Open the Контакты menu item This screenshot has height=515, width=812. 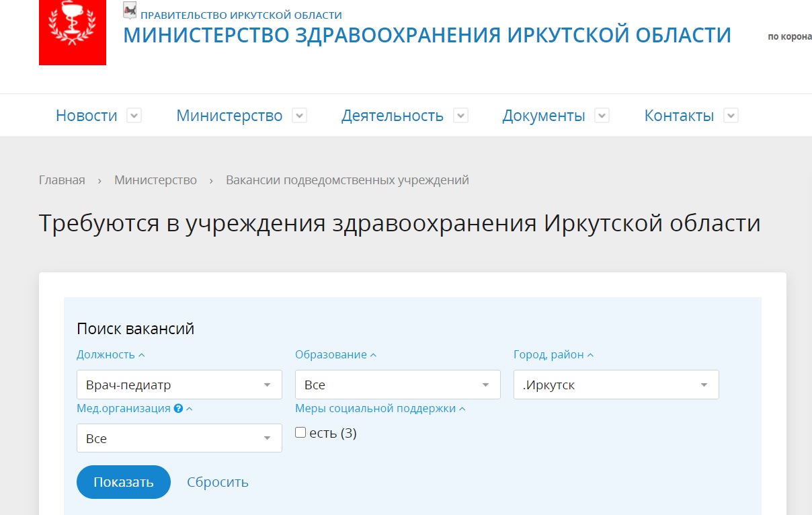tap(679, 116)
